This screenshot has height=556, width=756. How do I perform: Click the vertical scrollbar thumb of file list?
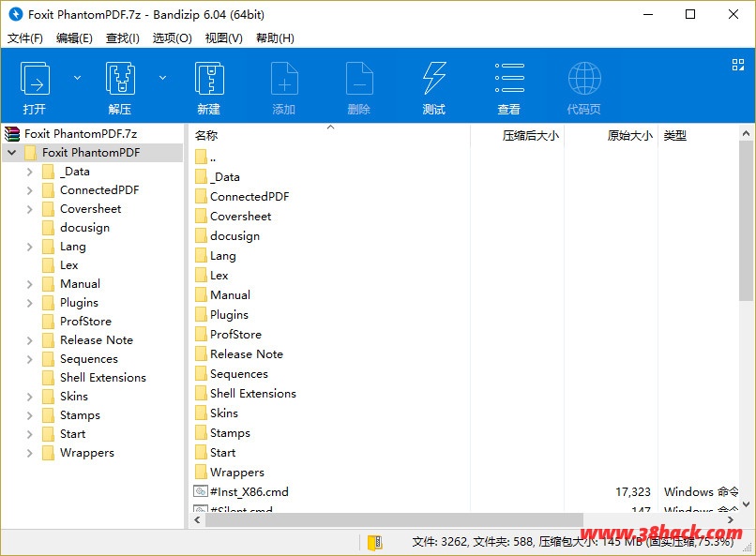746,220
